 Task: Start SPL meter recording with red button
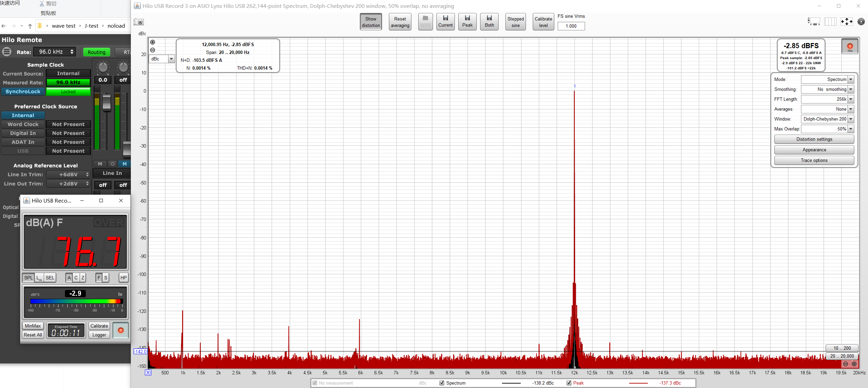[121, 330]
